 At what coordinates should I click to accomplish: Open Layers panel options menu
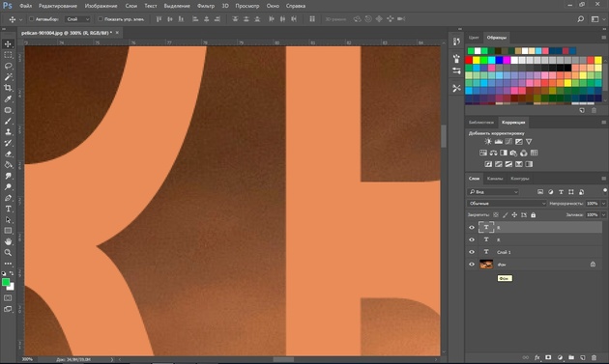pyautogui.click(x=603, y=179)
